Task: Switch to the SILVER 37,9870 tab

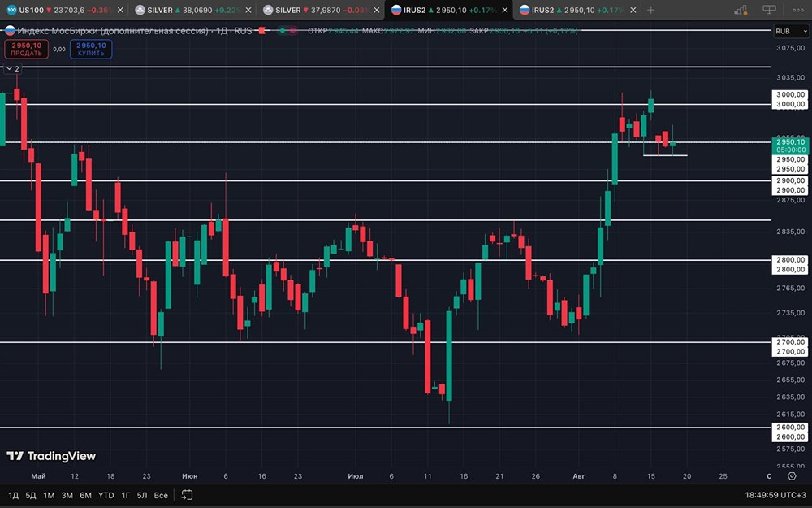Action: (320, 10)
